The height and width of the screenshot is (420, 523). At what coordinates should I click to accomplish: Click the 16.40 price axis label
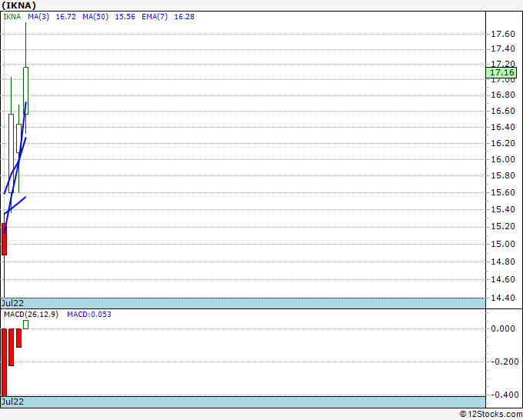(503, 127)
